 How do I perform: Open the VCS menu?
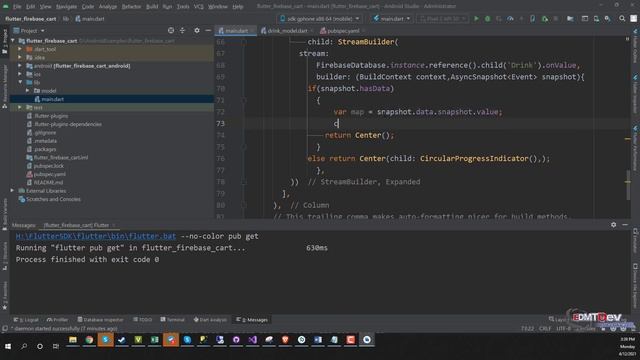198,7
